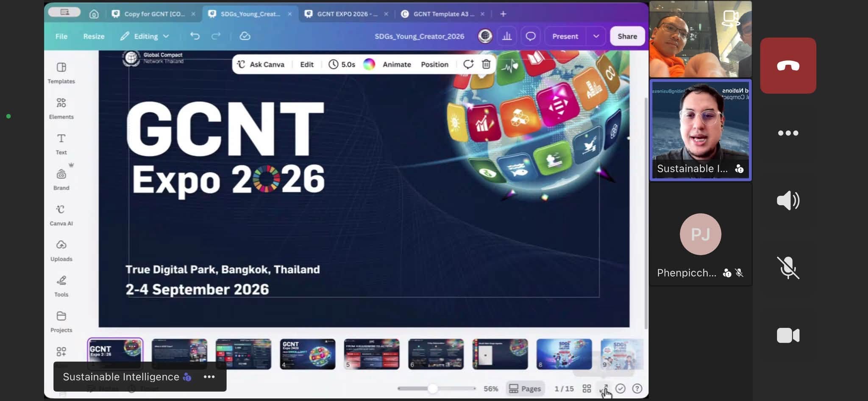Toggle the Pages thumbnail strip
The image size is (868, 401).
tap(525, 389)
